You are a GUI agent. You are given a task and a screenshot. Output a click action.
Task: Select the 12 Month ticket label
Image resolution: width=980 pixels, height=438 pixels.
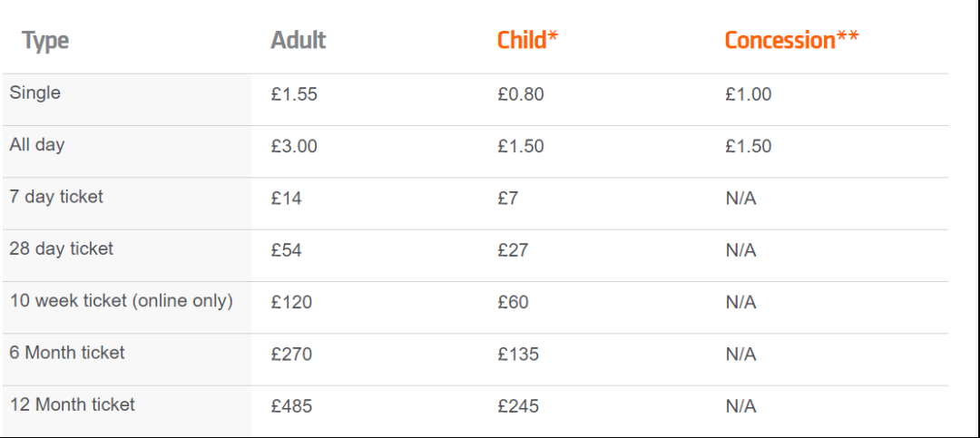(72, 404)
